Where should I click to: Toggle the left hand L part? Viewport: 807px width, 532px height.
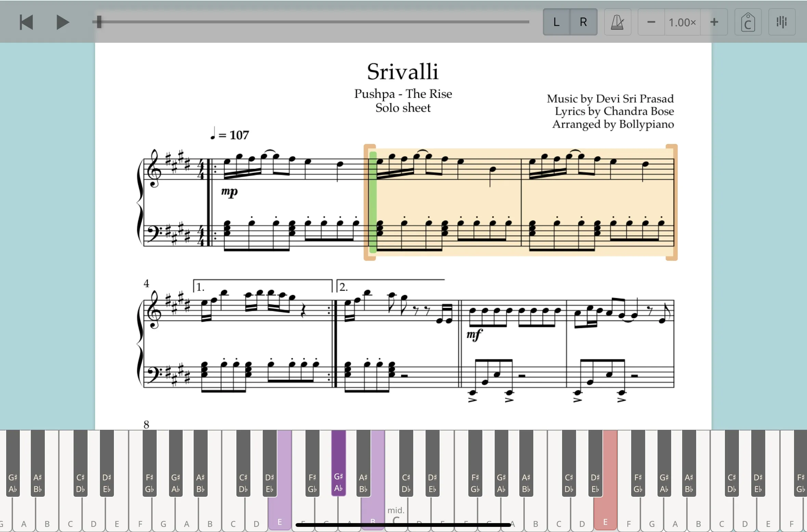tap(556, 22)
